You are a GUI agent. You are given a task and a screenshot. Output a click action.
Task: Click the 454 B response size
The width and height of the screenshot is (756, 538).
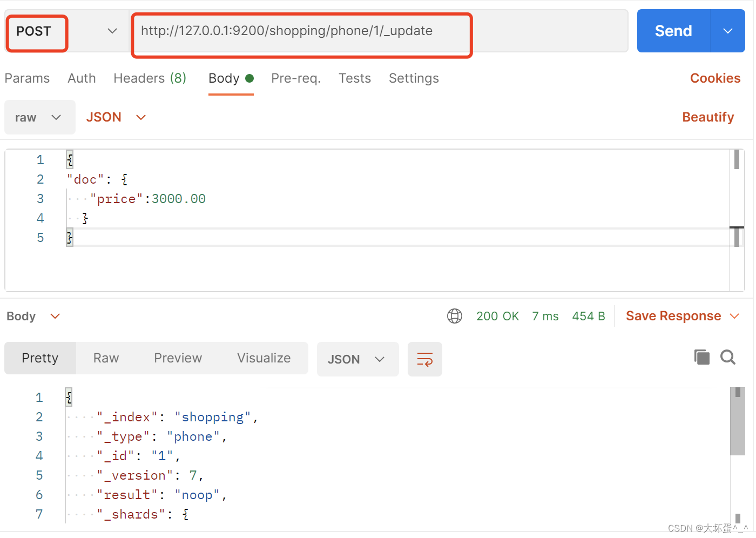point(589,316)
